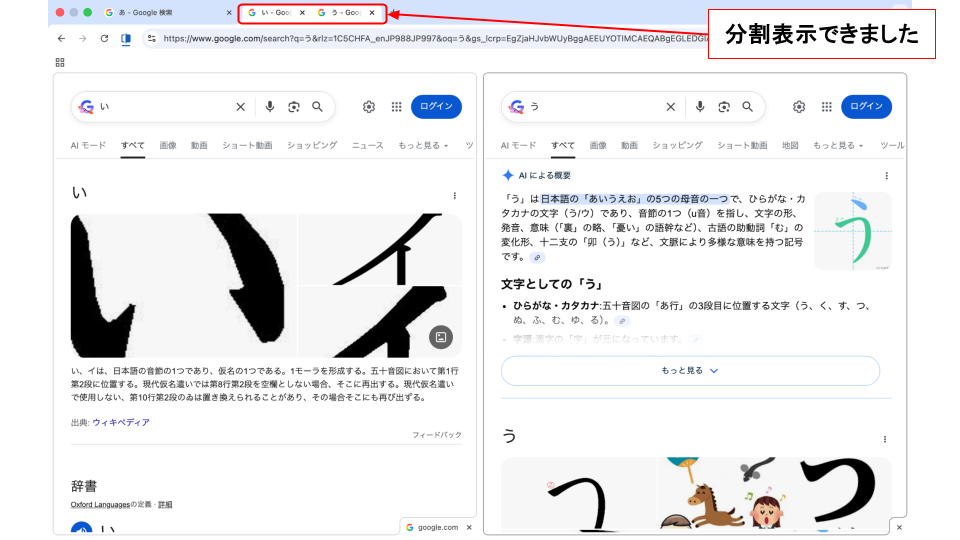960x540 pixels.
Task: Select '地図' tab in right search pane
Action: click(790, 145)
